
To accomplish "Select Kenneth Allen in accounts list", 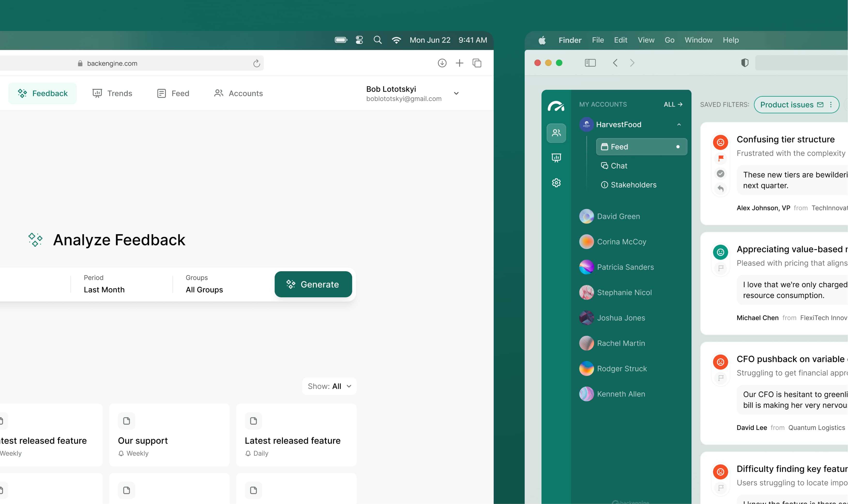I will [x=612, y=394].
